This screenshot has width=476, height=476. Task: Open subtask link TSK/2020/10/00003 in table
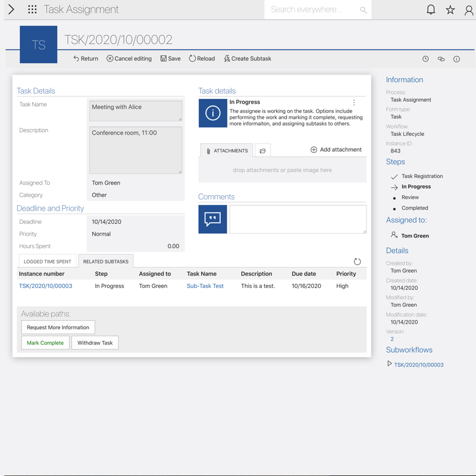[45, 286]
